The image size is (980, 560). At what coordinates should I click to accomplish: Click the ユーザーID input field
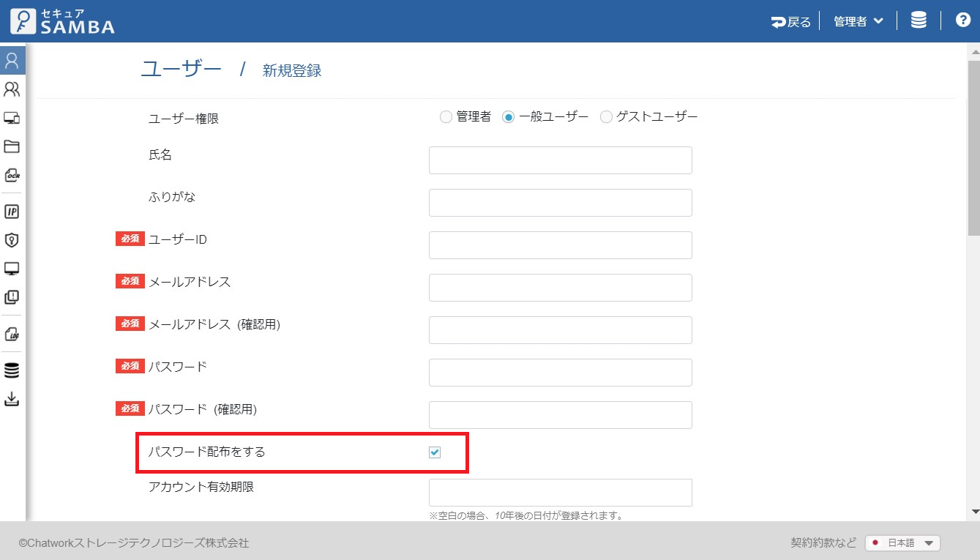coord(561,245)
